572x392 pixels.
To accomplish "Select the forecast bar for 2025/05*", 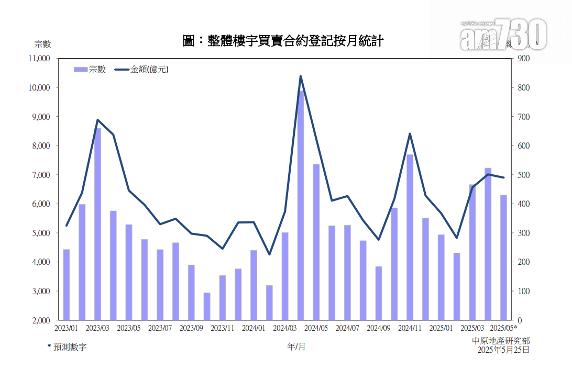I will [x=503, y=257].
